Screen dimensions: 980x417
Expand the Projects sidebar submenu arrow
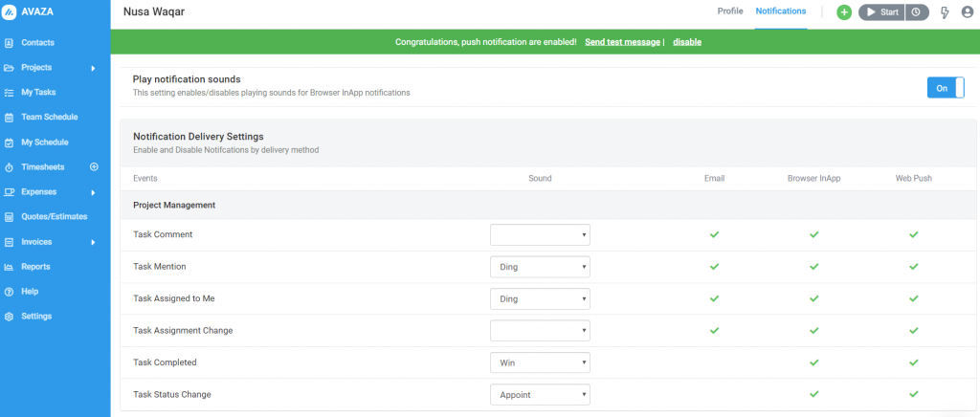(x=93, y=68)
